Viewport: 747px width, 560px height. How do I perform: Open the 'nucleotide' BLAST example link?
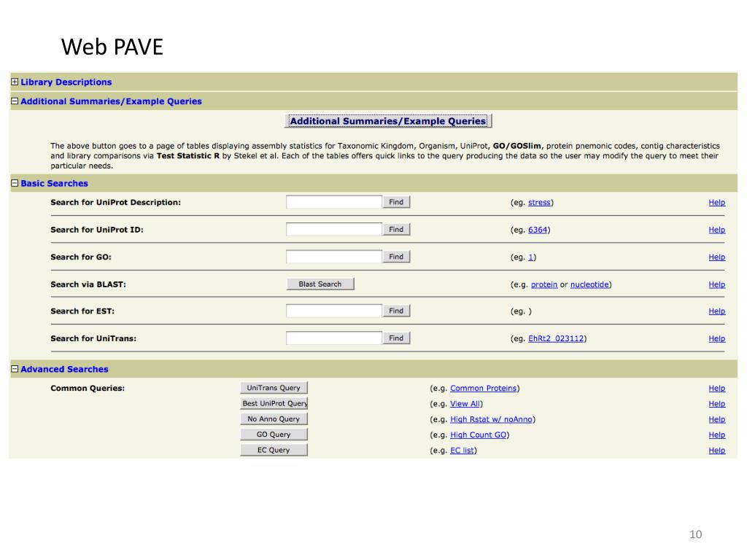click(x=589, y=284)
